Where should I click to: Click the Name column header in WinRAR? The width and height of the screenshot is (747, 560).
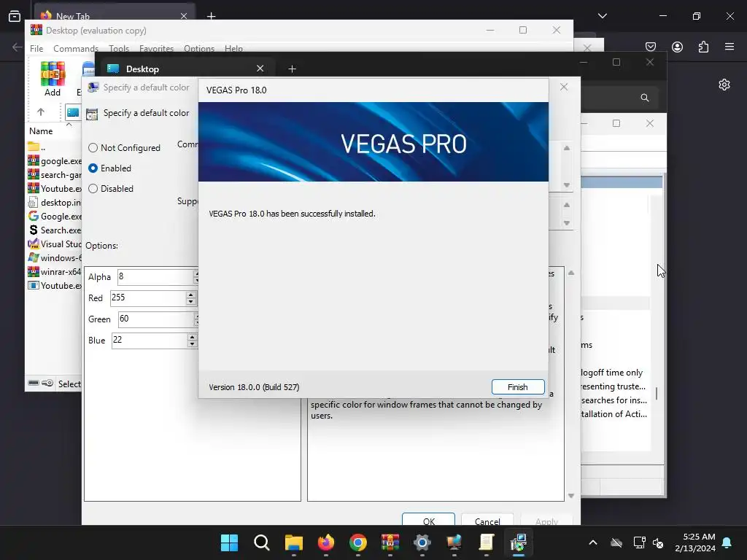coord(41,131)
